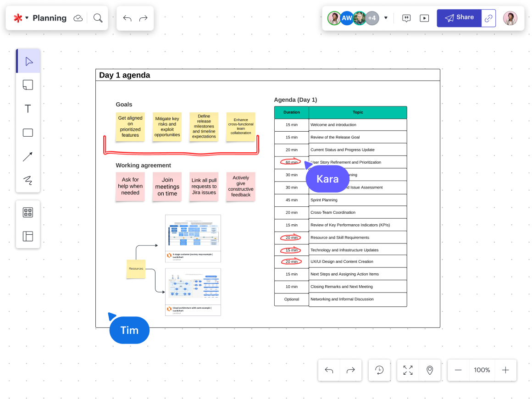Screen dimensions: 532x399
Task: Toggle fullscreen view
Action: 408,370
